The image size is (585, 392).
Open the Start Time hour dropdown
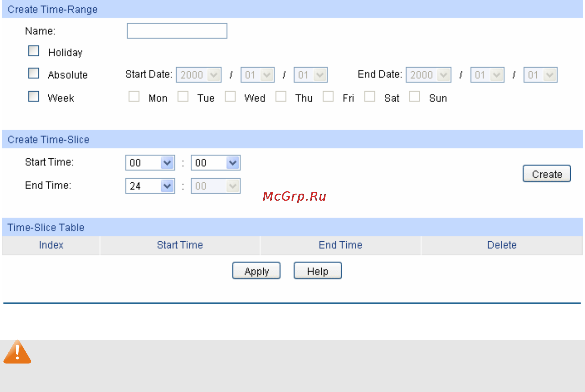(150, 163)
